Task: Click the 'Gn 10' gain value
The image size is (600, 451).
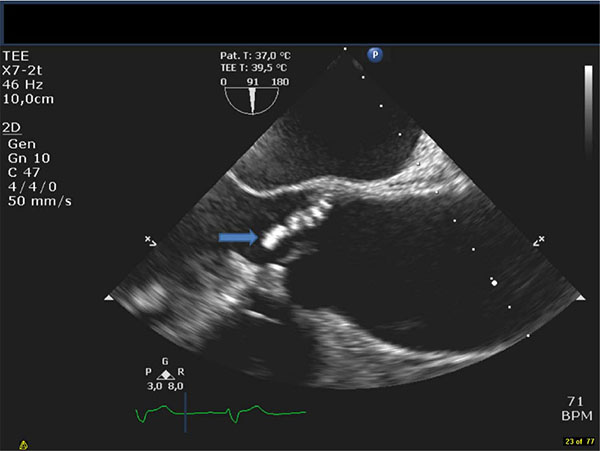Action: 29,158
